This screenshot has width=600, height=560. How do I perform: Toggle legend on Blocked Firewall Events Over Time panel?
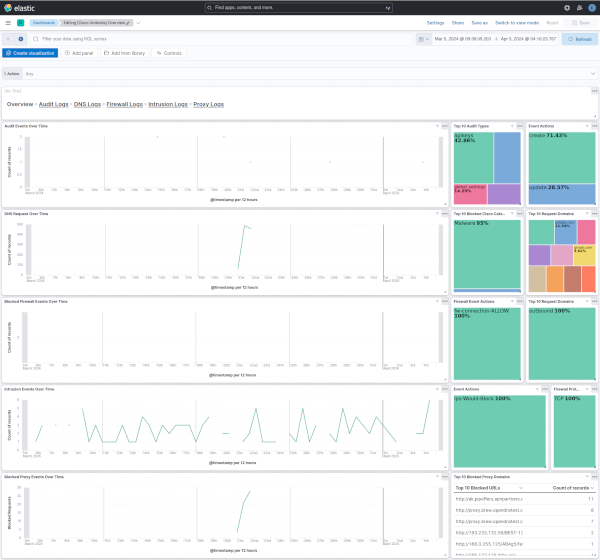pos(437,301)
